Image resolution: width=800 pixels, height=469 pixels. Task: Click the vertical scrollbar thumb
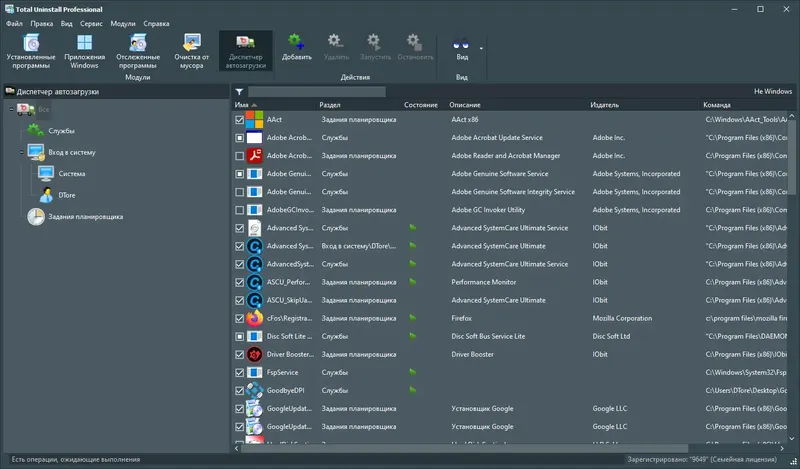(792, 158)
